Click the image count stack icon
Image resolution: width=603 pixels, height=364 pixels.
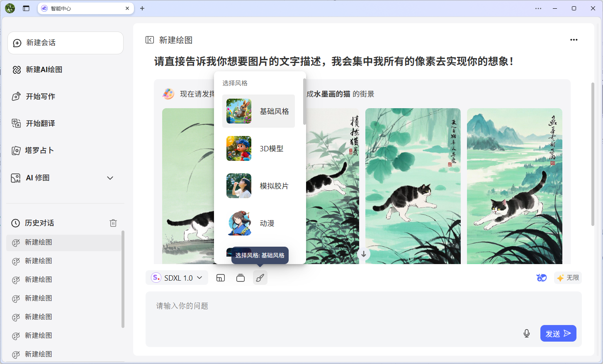click(241, 278)
